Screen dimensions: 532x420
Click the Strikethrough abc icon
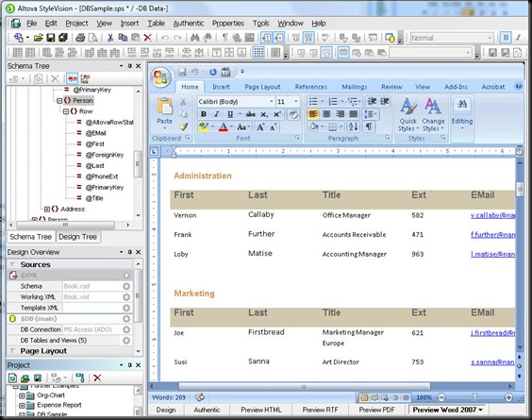click(x=250, y=114)
